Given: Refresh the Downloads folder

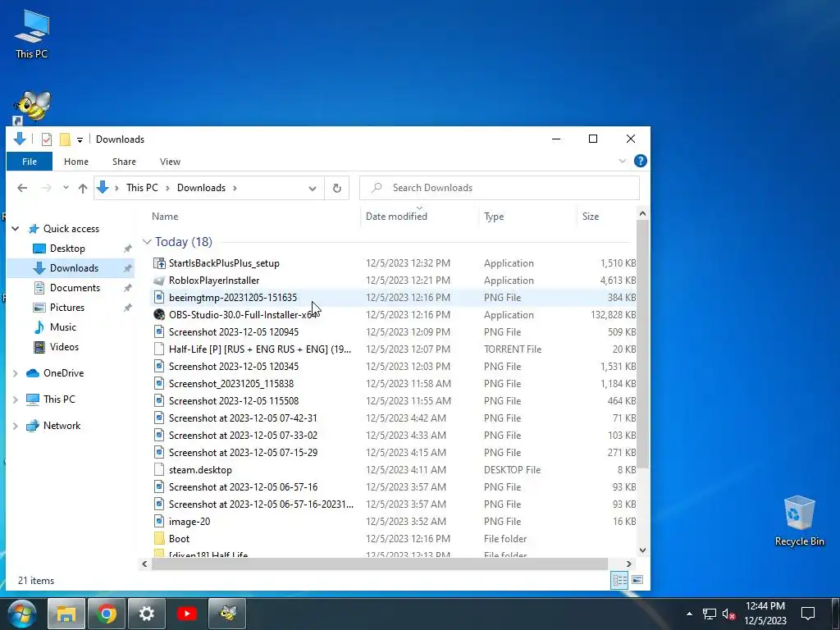Looking at the screenshot, I should click(337, 188).
